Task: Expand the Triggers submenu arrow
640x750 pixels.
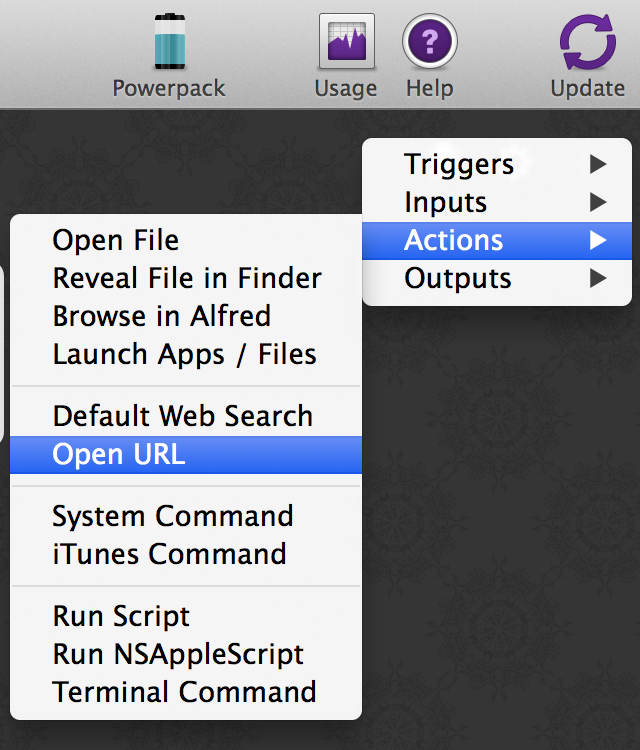Action: click(x=598, y=164)
